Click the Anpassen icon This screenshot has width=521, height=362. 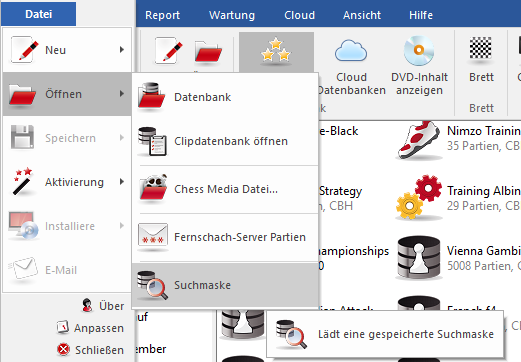click(x=63, y=327)
